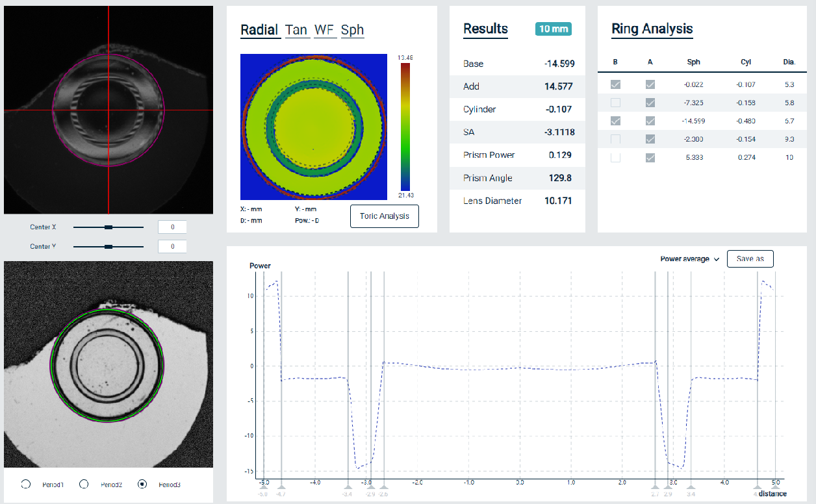Click the -2.6 zone marker triangle
816x504 pixels.
385,486
